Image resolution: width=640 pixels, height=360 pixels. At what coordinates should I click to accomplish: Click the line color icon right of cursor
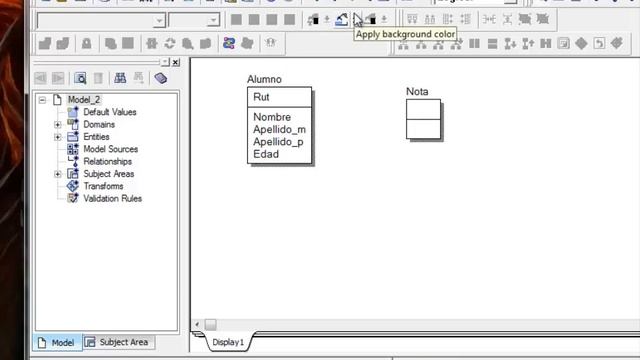tap(370, 19)
